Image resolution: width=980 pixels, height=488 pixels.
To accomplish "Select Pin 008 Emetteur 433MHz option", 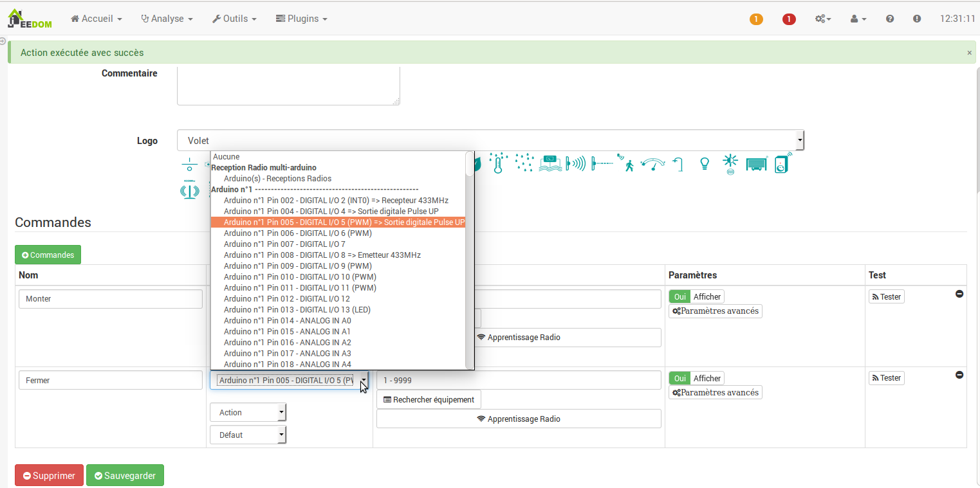I will (x=338, y=255).
